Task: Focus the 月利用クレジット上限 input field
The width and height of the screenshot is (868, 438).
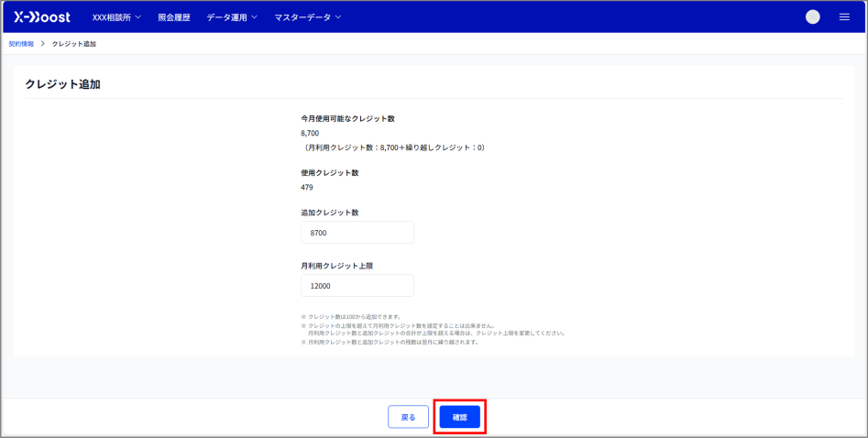Action: [x=357, y=286]
